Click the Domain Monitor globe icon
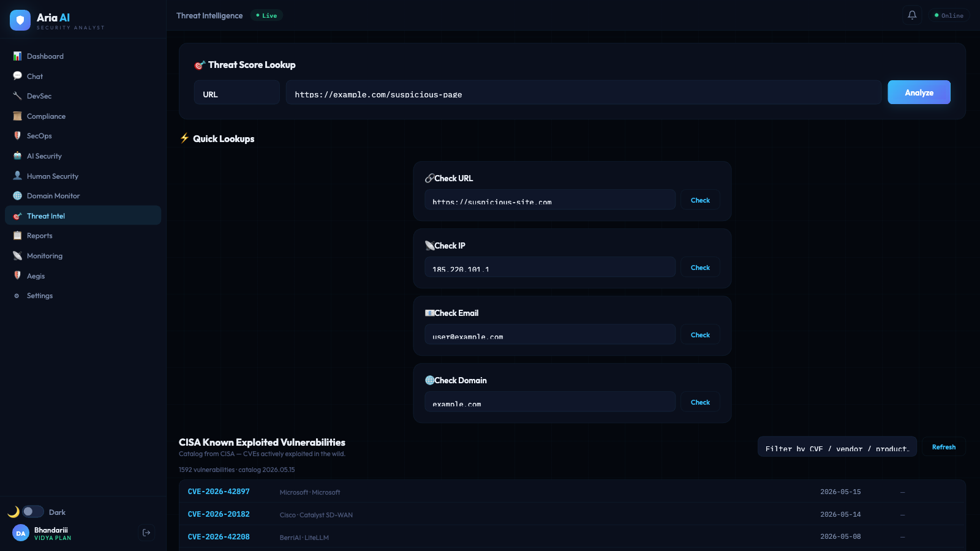Screen dimensions: 980x551 [x=17, y=196]
